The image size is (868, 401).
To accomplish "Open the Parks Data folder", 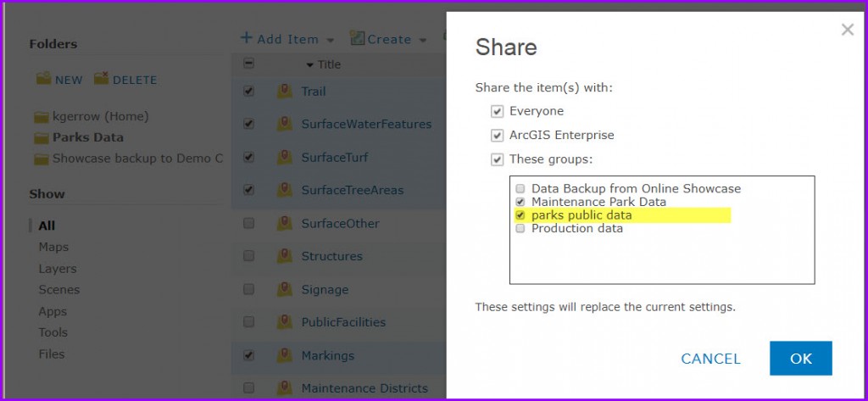I will 87,137.
